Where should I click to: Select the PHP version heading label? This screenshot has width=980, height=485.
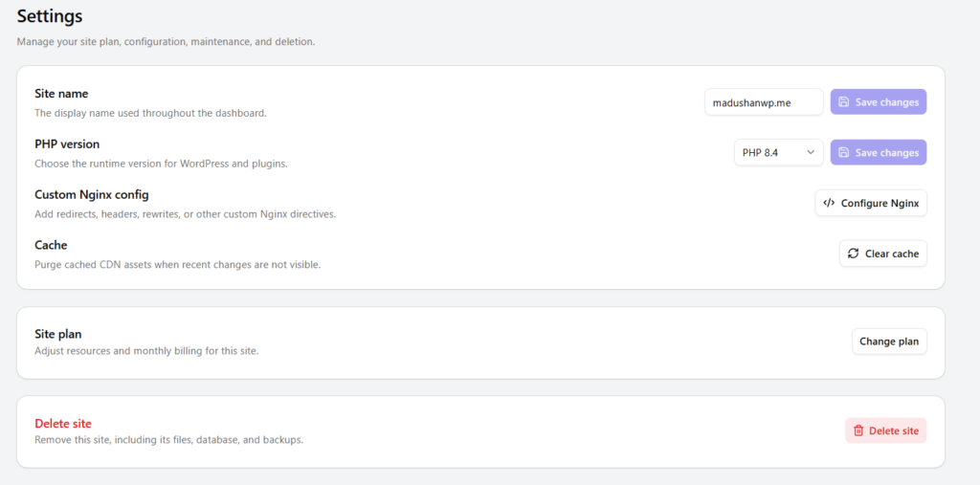pyautogui.click(x=67, y=144)
